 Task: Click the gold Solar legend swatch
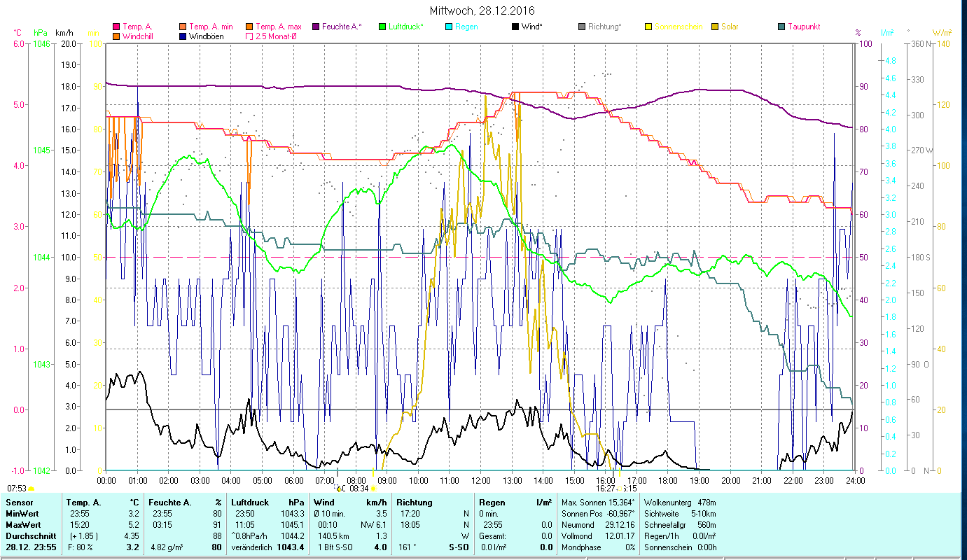[x=715, y=27]
